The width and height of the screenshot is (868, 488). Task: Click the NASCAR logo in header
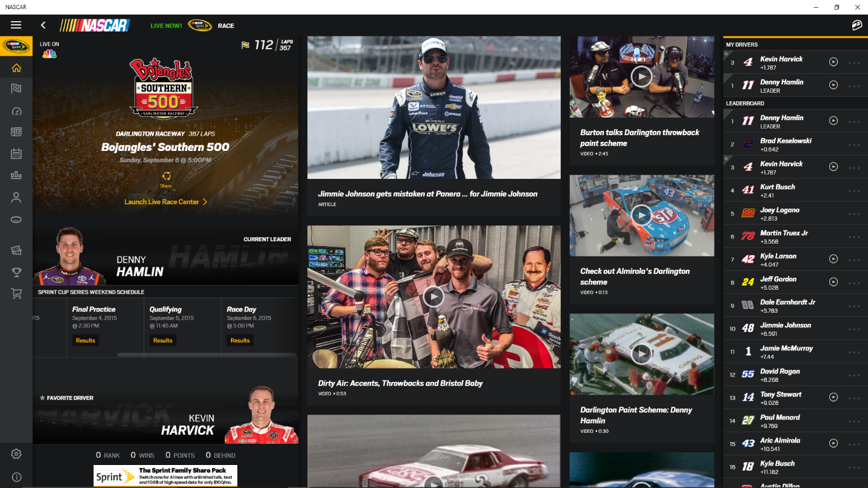click(95, 25)
